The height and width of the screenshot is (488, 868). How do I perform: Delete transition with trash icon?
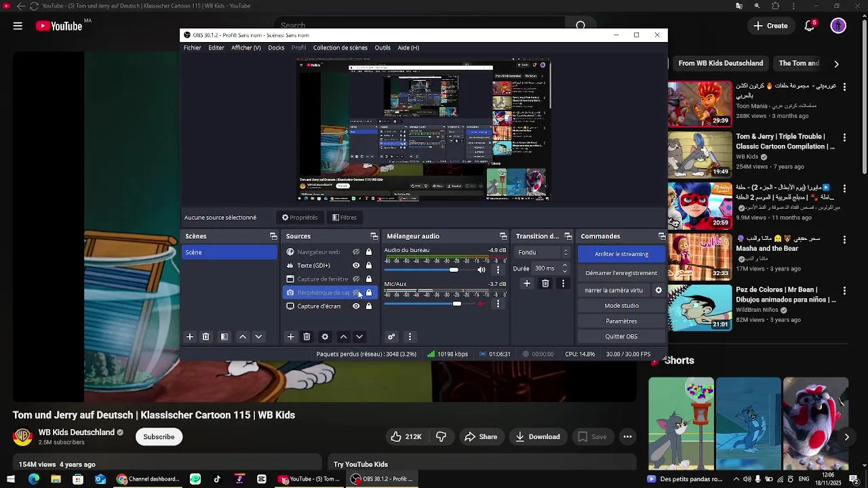pos(545,283)
